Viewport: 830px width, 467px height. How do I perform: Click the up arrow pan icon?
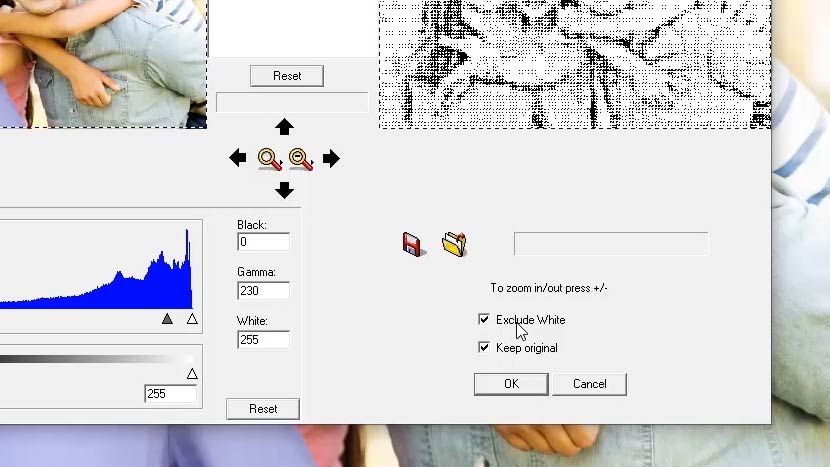coord(284,127)
